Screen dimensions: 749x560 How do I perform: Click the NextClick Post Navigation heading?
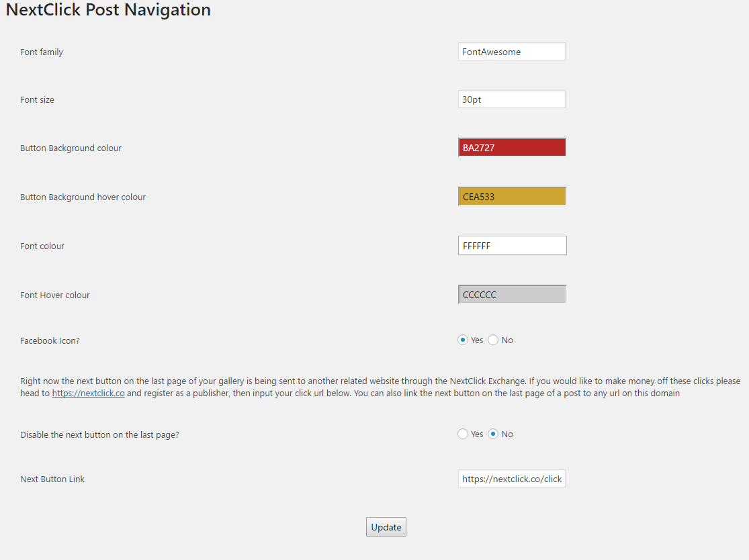[x=108, y=9]
